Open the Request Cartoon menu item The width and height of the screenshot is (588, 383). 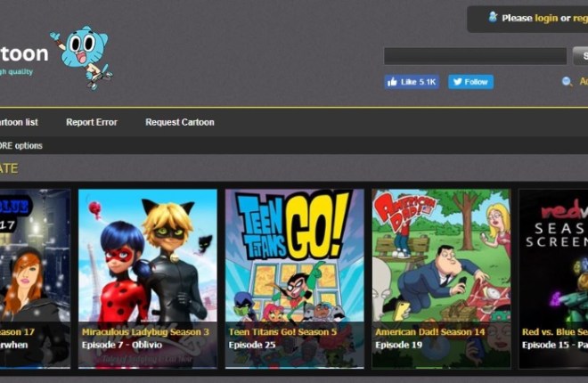click(x=180, y=122)
